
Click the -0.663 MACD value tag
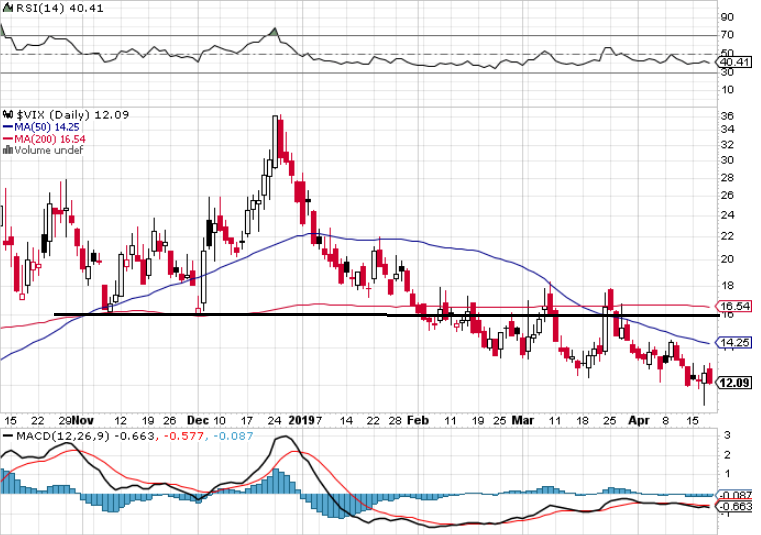735,506
